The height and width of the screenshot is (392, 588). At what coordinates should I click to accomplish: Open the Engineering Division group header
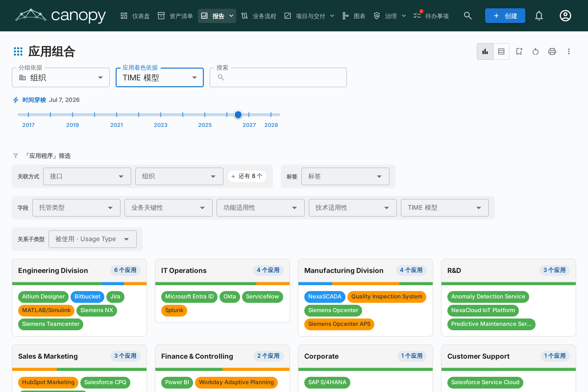click(79, 270)
